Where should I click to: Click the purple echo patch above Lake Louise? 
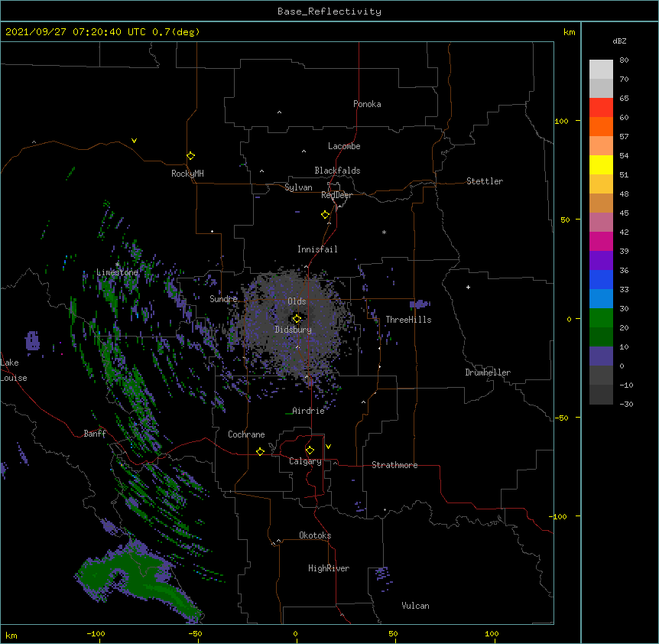pos(32,340)
